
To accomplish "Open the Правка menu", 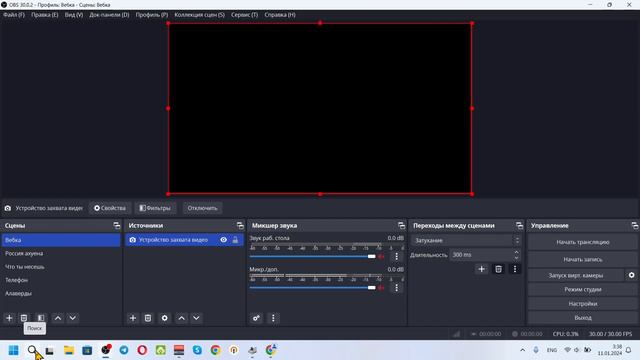I will click(x=45, y=15).
